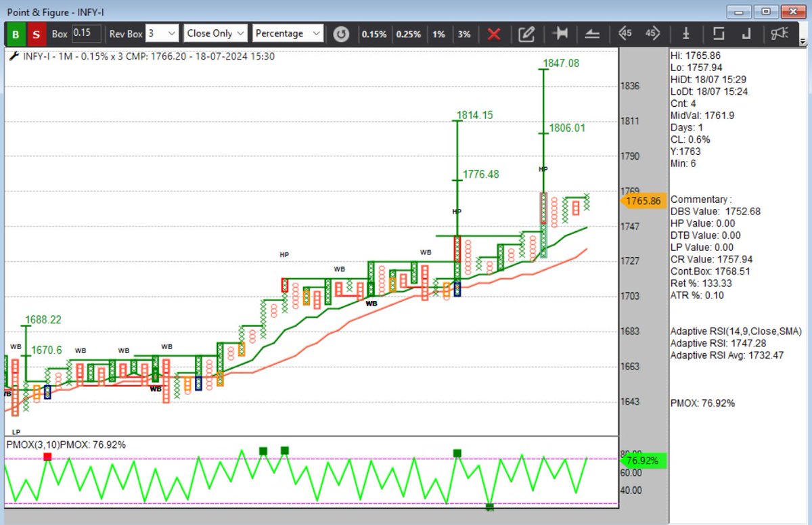Viewport: 812px width, 525px height.
Task: Click the green B buy button
Action: [x=16, y=34]
